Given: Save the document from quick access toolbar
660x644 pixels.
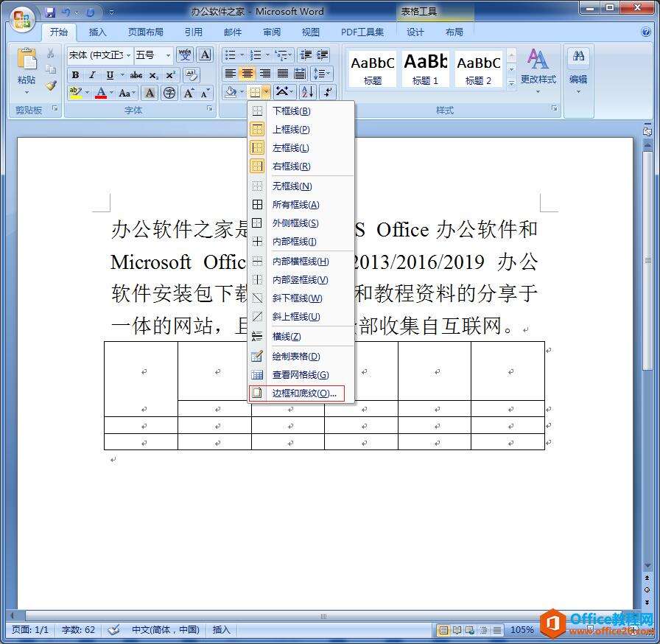Looking at the screenshot, I should point(50,13).
